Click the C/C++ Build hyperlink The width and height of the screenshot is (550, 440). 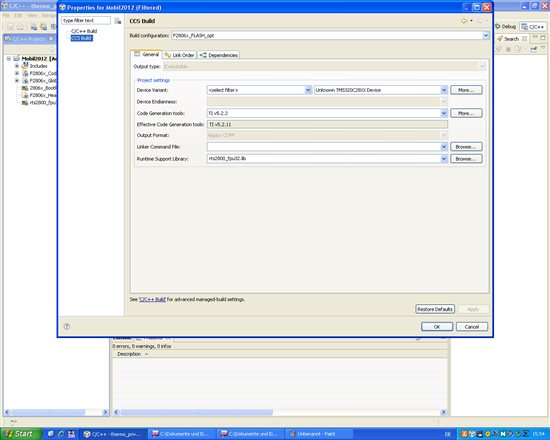[x=152, y=299]
